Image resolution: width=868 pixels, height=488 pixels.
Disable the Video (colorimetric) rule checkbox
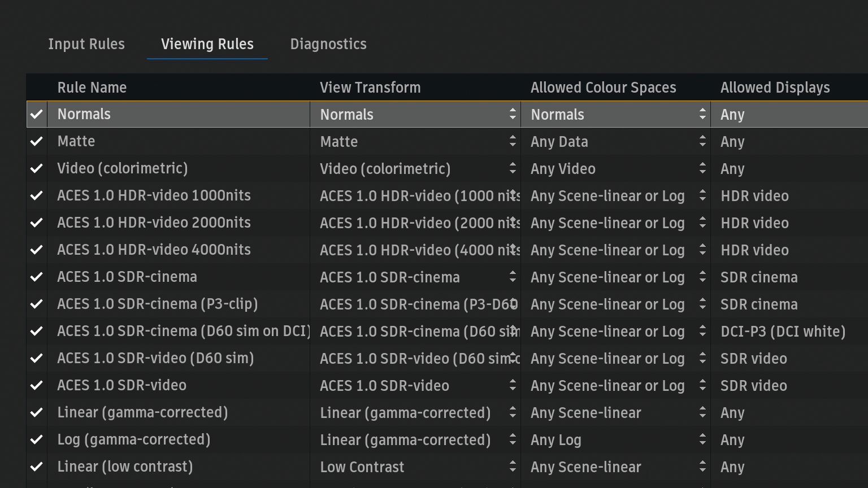pos(37,168)
